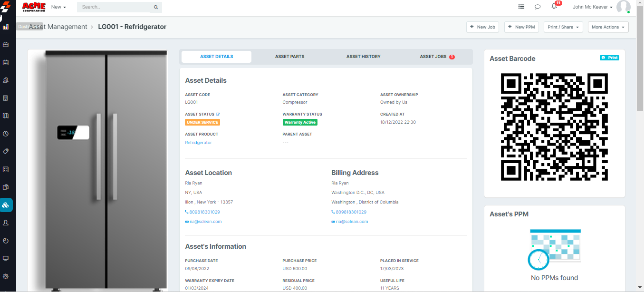
Task: Click the New Job button
Action: click(482, 27)
